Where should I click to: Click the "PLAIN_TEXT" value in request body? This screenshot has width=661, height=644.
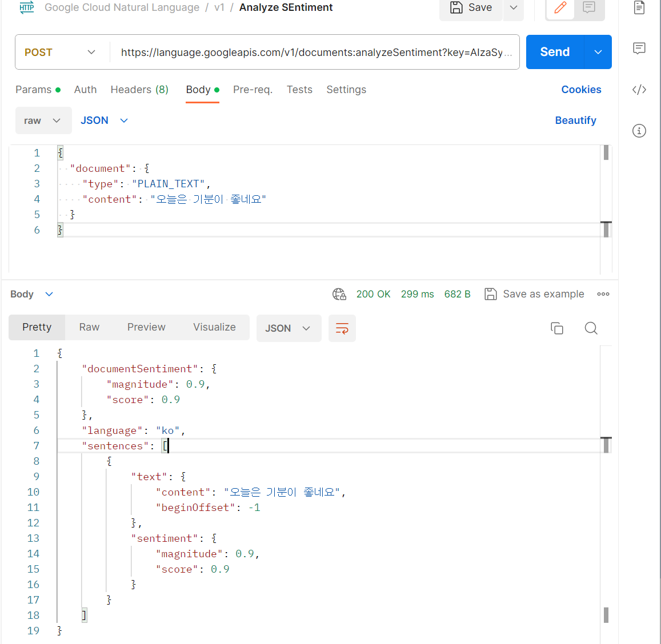(x=168, y=184)
